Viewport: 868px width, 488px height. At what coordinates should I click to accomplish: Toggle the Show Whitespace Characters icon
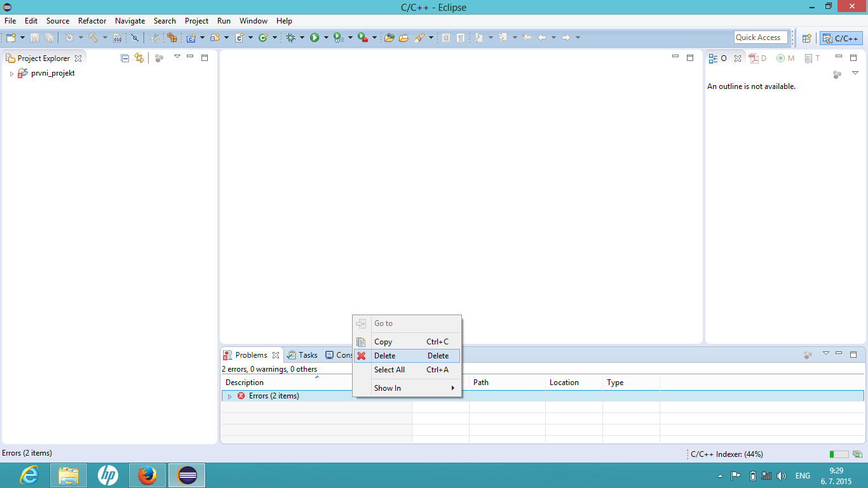coord(461,38)
